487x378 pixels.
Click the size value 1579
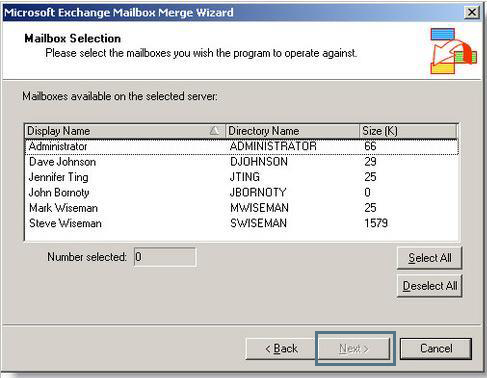pyautogui.click(x=376, y=223)
